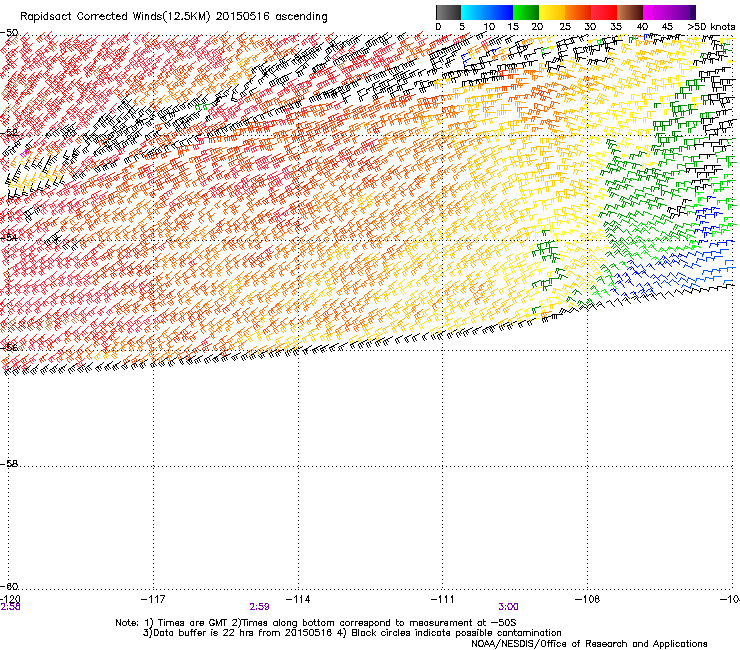Click the legend number 25

coord(565,27)
